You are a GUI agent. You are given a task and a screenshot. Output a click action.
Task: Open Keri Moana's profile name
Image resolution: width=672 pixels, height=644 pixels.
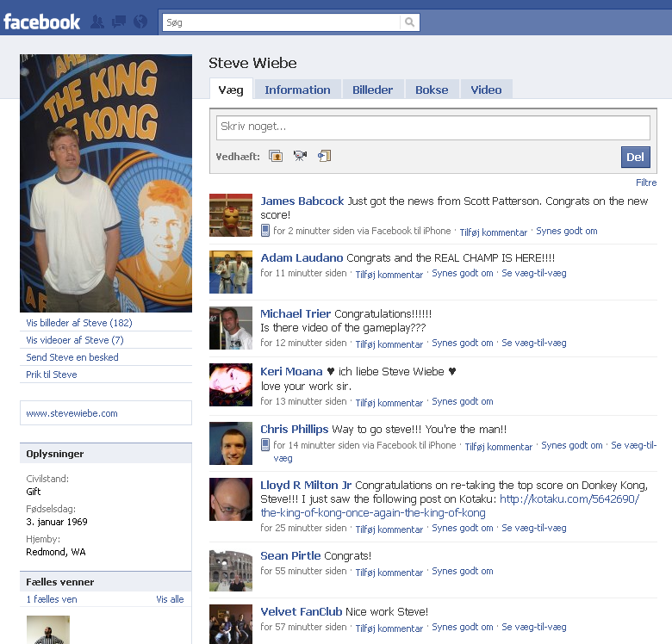pyautogui.click(x=291, y=371)
